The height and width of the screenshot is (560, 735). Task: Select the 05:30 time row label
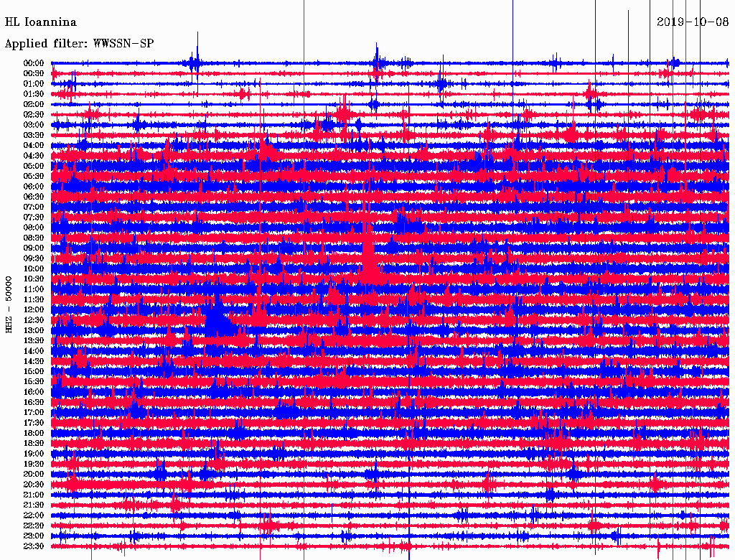34,177
